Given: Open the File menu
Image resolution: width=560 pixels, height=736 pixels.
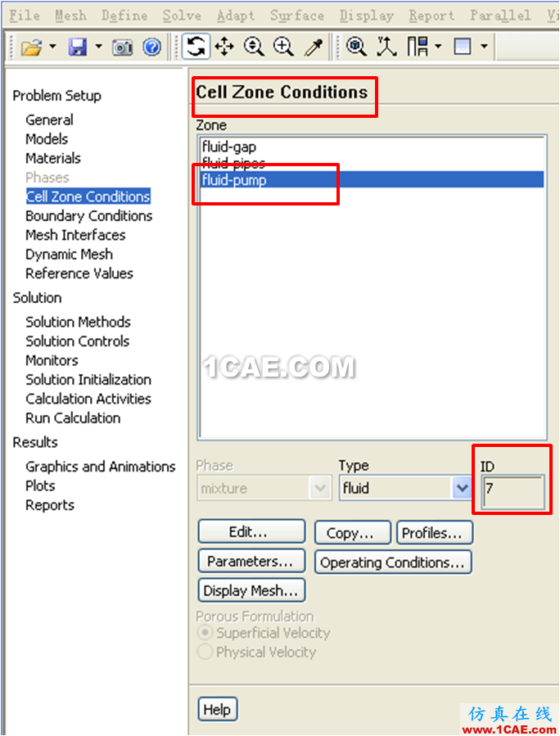Looking at the screenshot, I should 25,16.
